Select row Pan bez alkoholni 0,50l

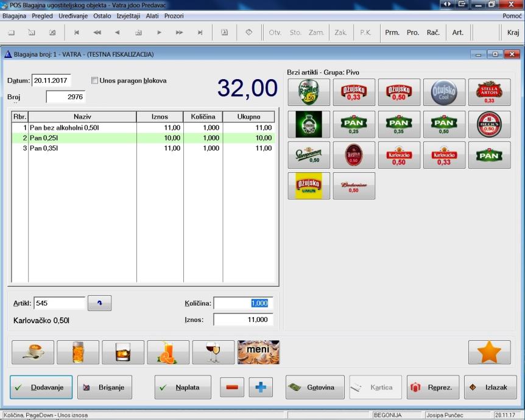click(143, 128)
